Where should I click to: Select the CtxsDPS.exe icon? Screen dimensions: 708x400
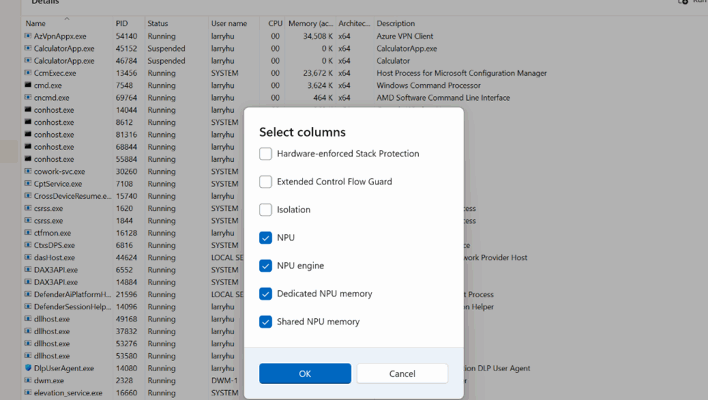pos(28,245)
